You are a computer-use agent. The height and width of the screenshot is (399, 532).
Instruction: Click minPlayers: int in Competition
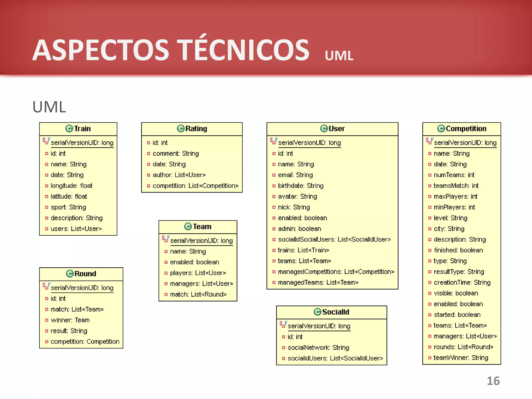[x=454, y=207]
